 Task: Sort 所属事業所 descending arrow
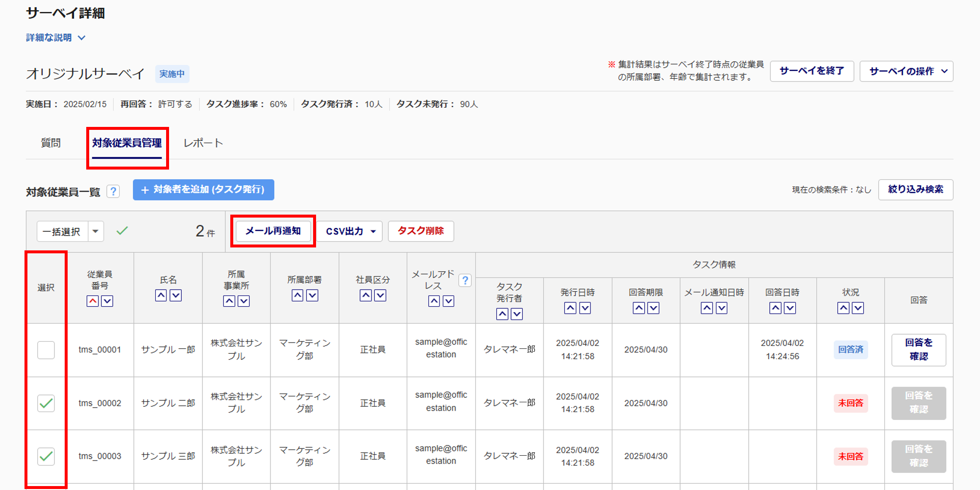244,301
